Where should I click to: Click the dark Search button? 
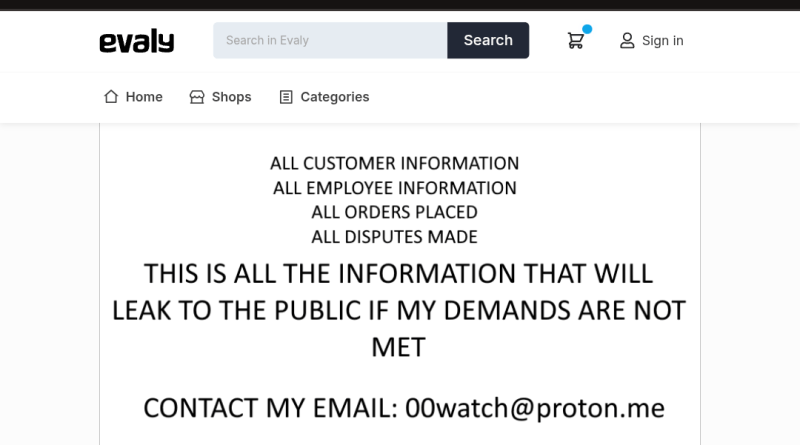pyautogui.click(x=488, y=40)
